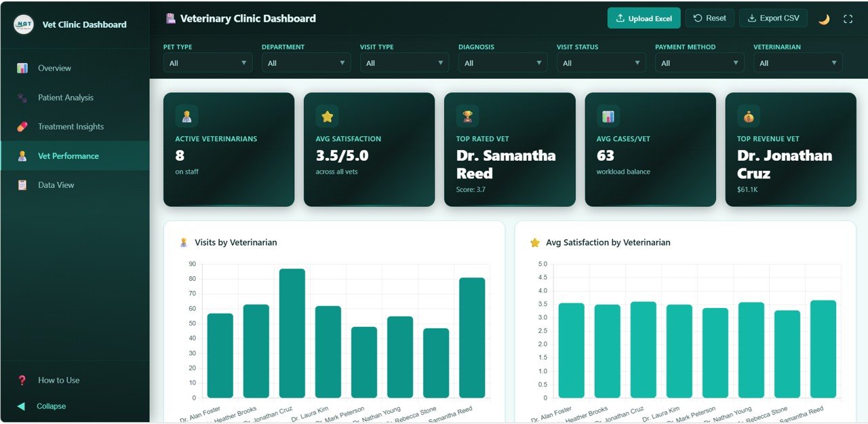This screenshot has width=868, height=424.
Task: Expand the Diagnosis dropdown
Action: pos(502,62)
